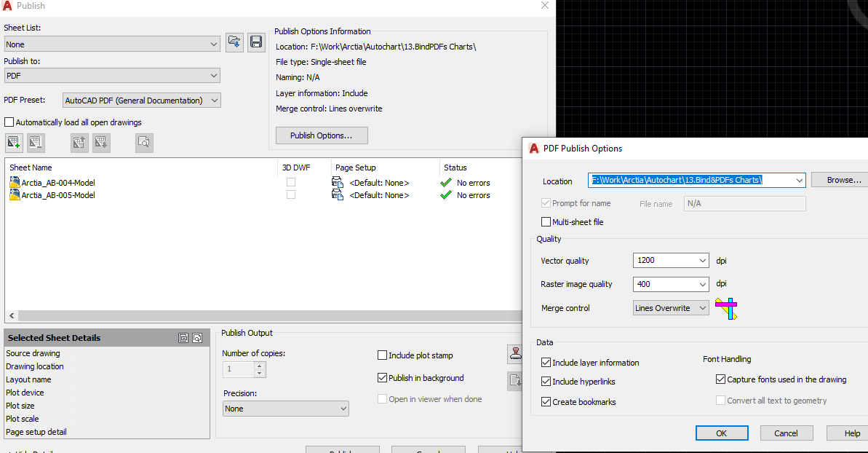Expand the Merge control dropdown
The width and height of the screenshot is (868, 453).
[x=670, y=308]
